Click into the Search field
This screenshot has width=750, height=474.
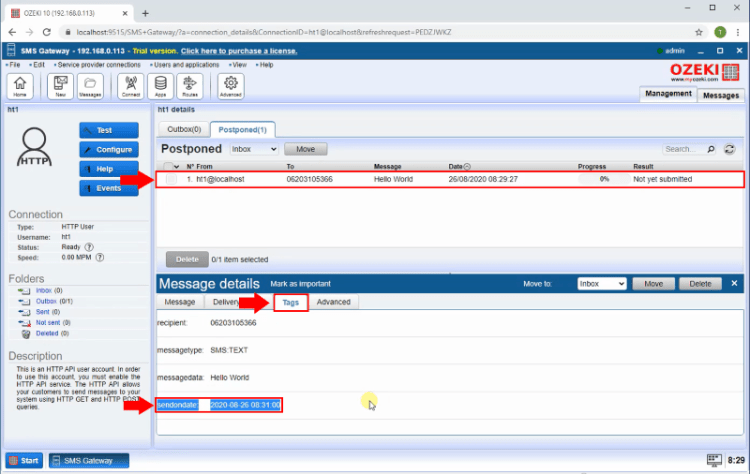coord(684,149)
